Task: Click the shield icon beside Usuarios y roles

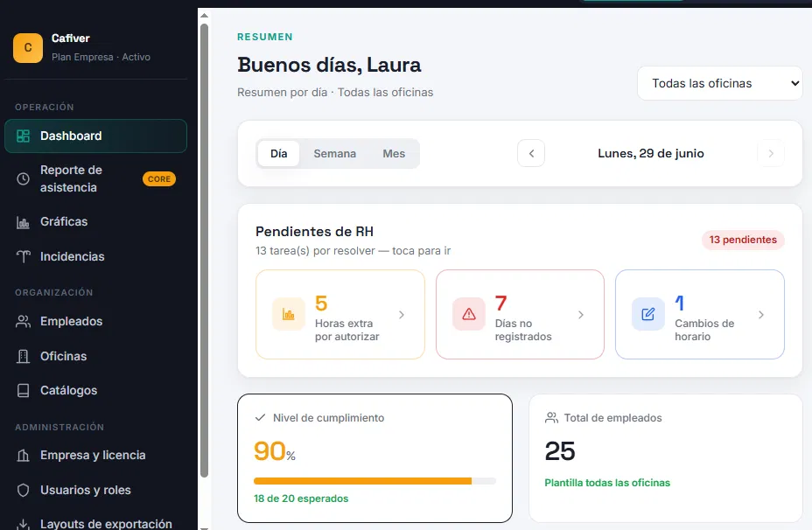Action: click(x=24, y=490)
